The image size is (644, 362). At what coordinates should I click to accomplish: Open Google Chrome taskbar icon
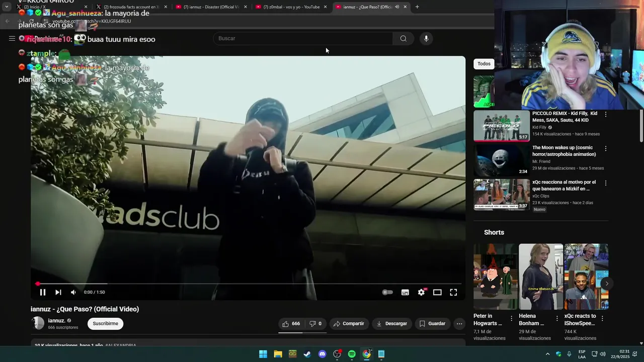pos(367,354)
